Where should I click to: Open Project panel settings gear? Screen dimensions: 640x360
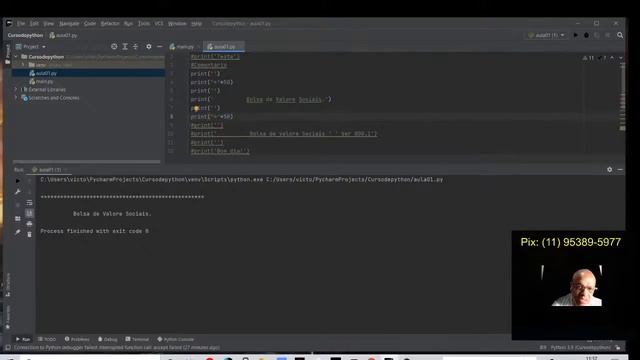click(x=149, y=47)
